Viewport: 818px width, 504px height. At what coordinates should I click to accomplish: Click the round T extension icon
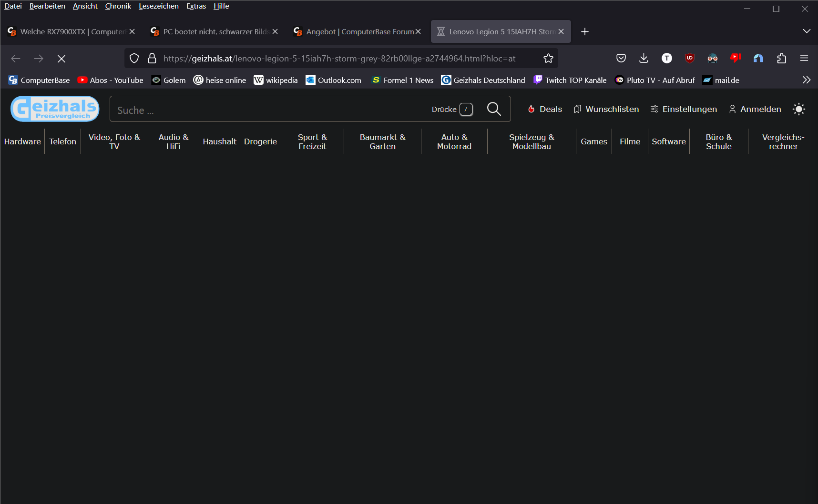pyautogui.click(x=667, y=58)
